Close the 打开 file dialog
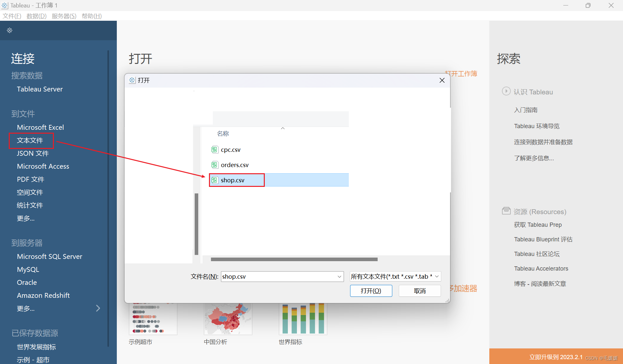623x364 pixels. [x=442, y=80]
